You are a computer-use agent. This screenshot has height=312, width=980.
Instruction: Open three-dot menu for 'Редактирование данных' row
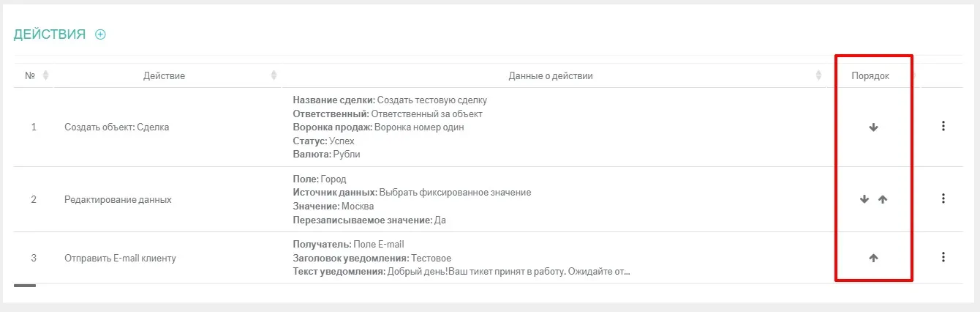[x=943, y=198]
